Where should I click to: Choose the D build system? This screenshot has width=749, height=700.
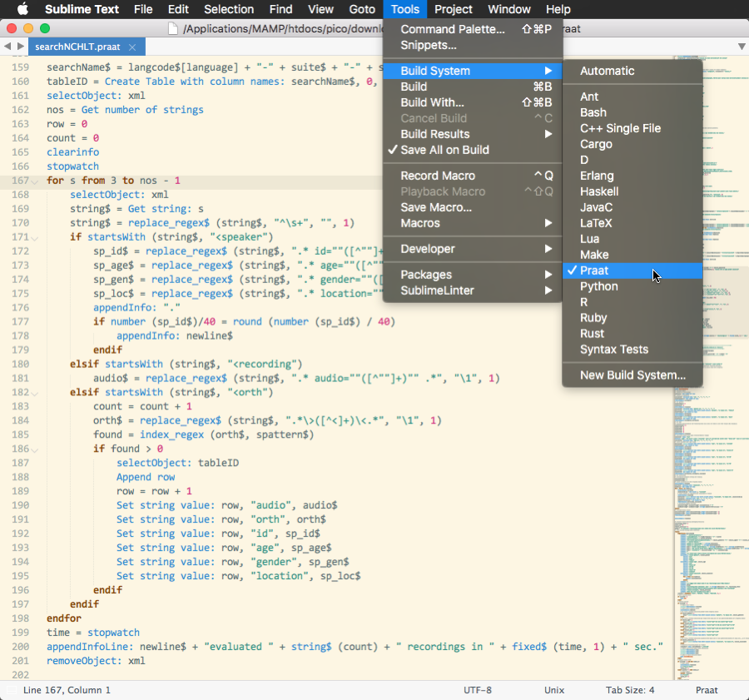click(x=632, y=160)
